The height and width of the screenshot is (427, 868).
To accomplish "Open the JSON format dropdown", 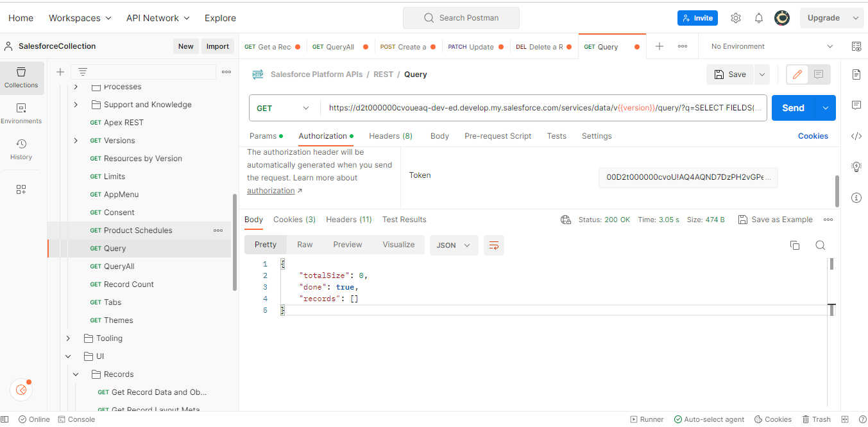I will 454,245.
